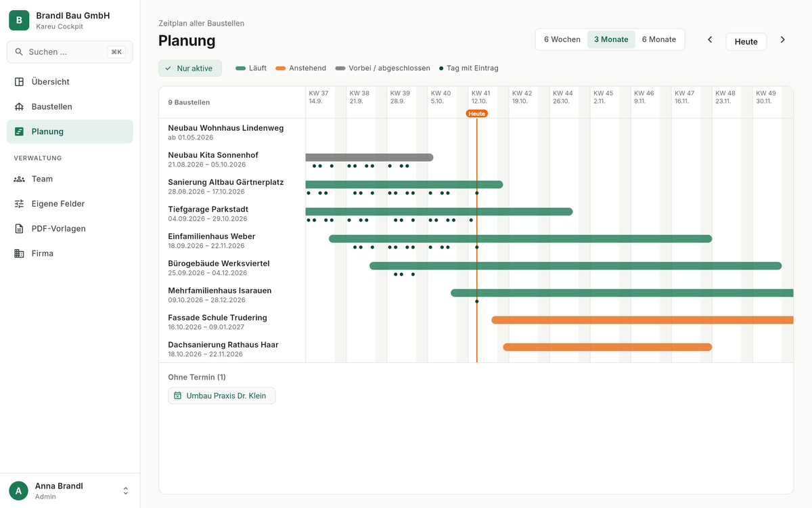Click the KW 49 column header
This screenshot has height=508, width=812.
[x=766, y=97]
